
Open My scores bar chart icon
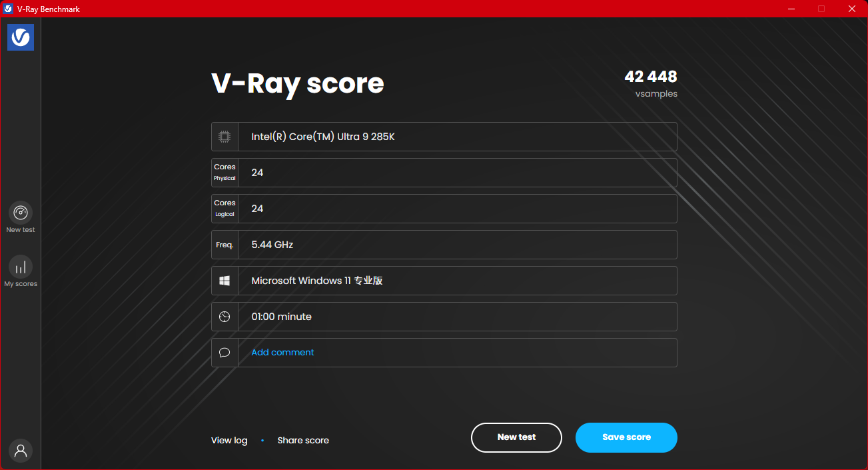tap(21, 267)
